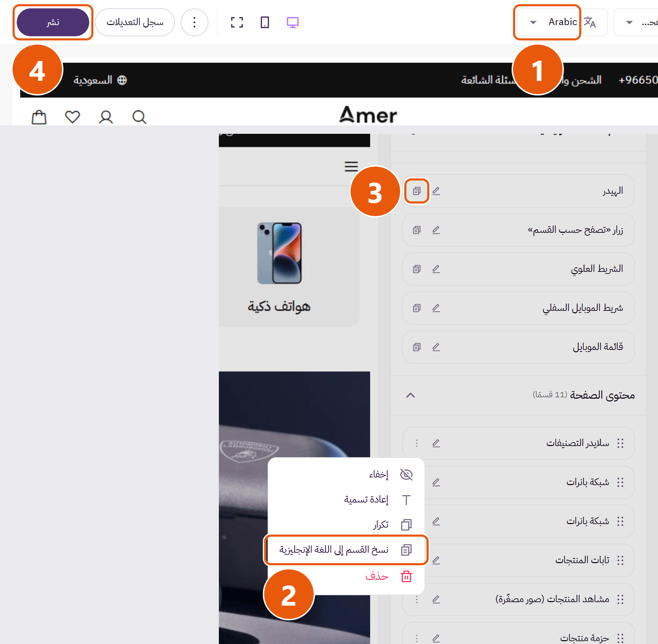
Task: Open options for حزمة منتجات
Action: [x=417, y=638]
